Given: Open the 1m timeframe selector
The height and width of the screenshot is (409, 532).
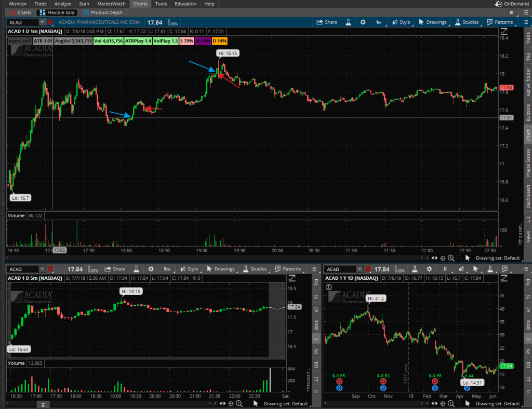Looking at the screenshot, I should click(x=379, y=22).
